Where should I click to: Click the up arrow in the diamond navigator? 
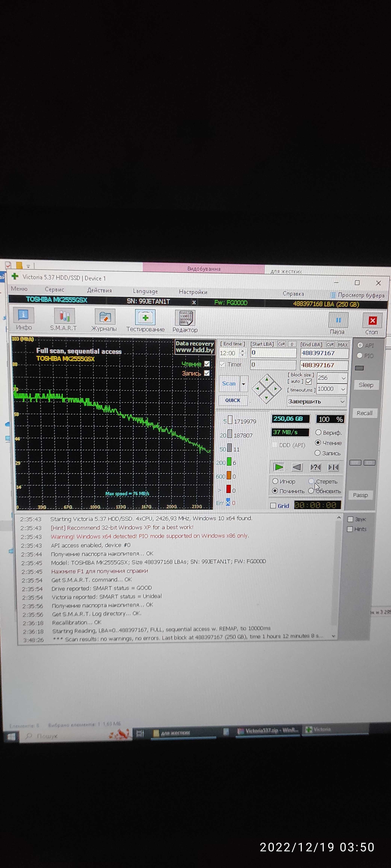tap(267, 379)
